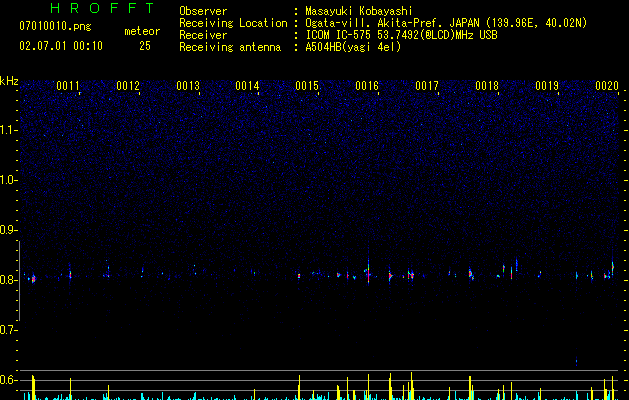Click the 0.8 kHz axis label
The width and height of the screenshot is (629, 400).
pyautogui.click(x=9, y=280)
